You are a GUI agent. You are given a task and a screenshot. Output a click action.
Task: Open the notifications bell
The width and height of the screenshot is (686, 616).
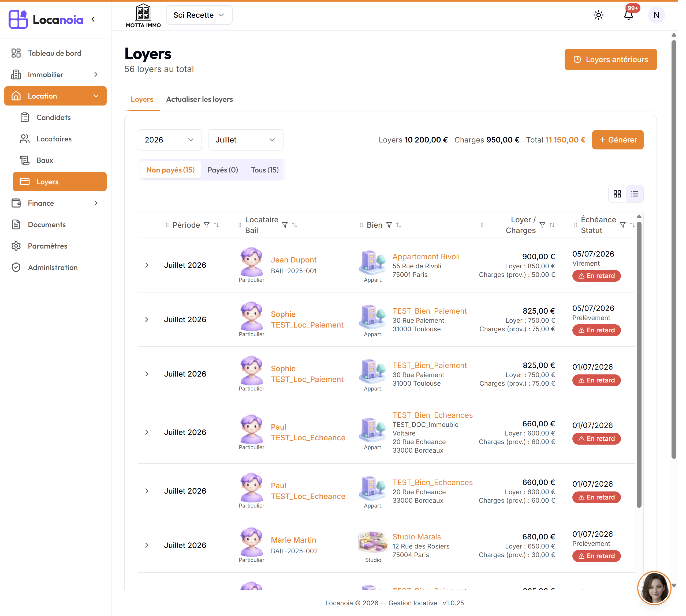pyautogui.click(x=628, y=15)
